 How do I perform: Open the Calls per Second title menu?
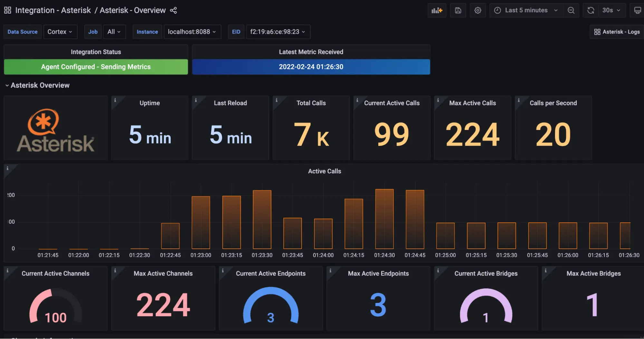click(x=553, y=103)
